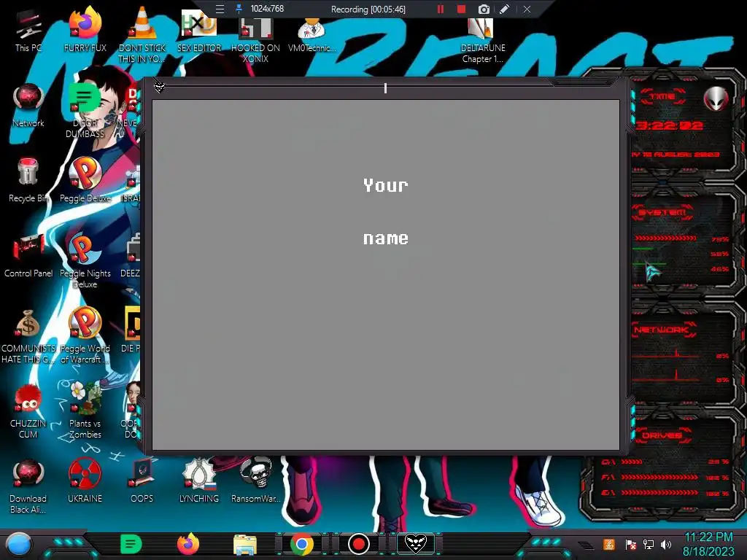Open the green chat bubble desktop shortcut
Viewport: 747px width, 560px height.
pos(85,111)
